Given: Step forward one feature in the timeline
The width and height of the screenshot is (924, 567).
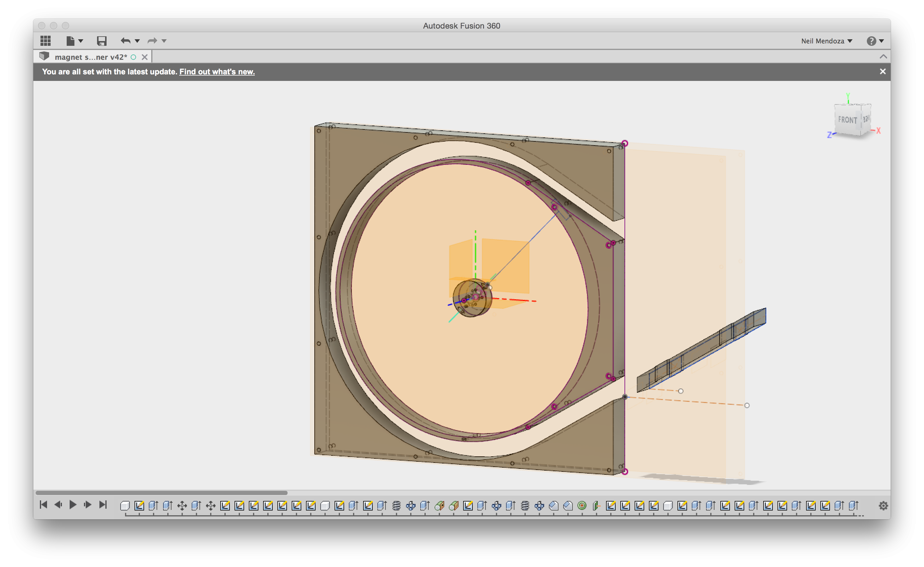Looking at the screenshot, I should (88, 505).
